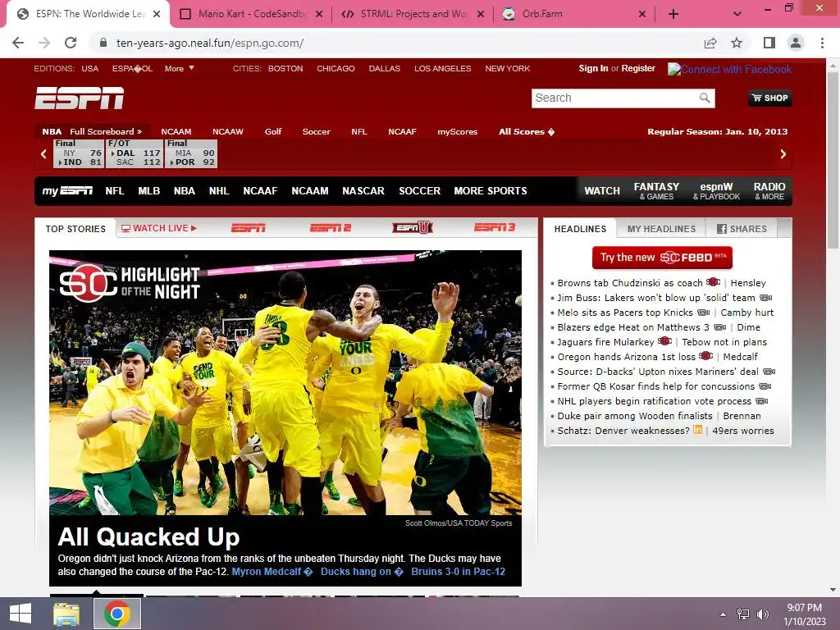
Task: Open the SHOP cart button
Action: pos(769,98)
